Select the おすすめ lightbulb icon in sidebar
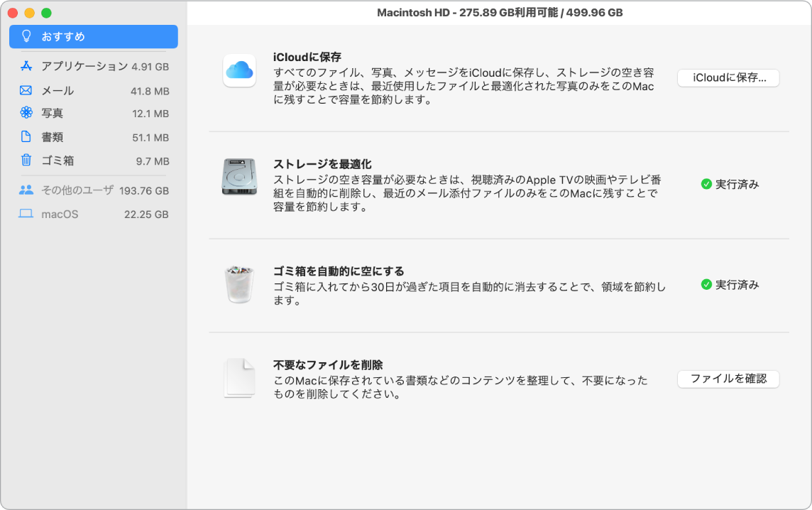The height and width of the screenshot is (510, 812). (x=27, y=36)
